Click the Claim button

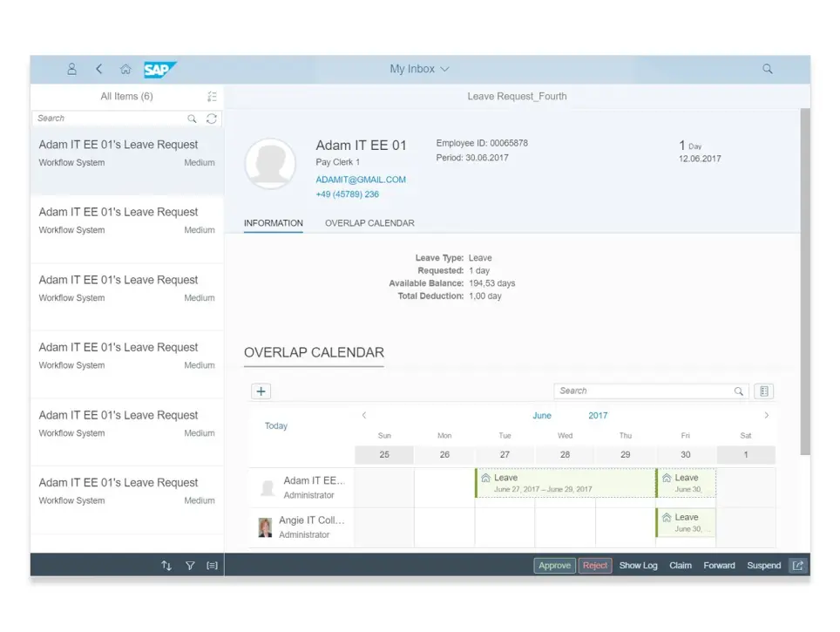681,566
